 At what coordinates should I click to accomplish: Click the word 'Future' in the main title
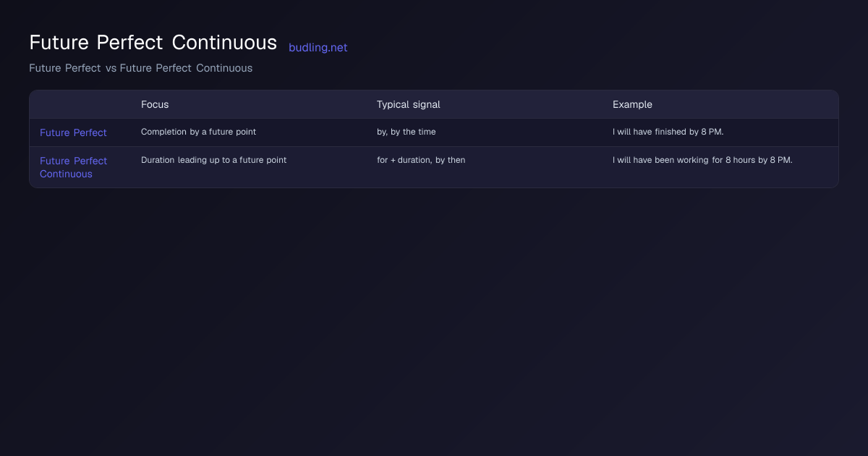point(60,42)
